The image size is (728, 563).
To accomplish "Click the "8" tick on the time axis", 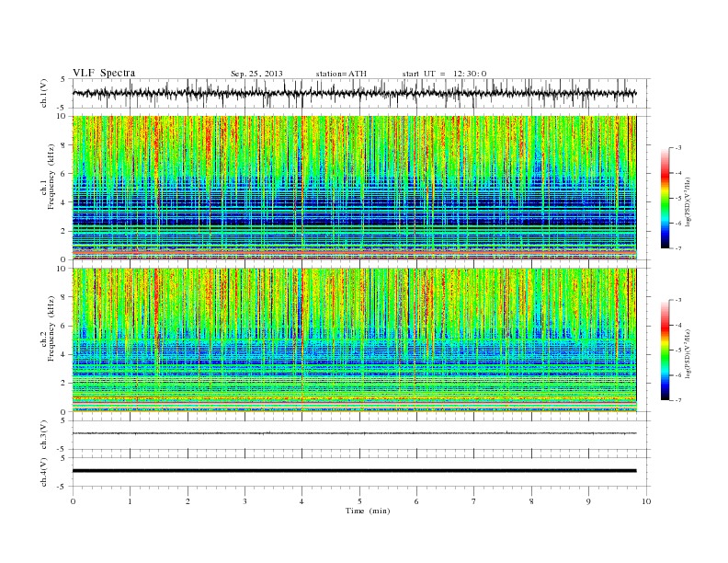I will click(531, 501).
